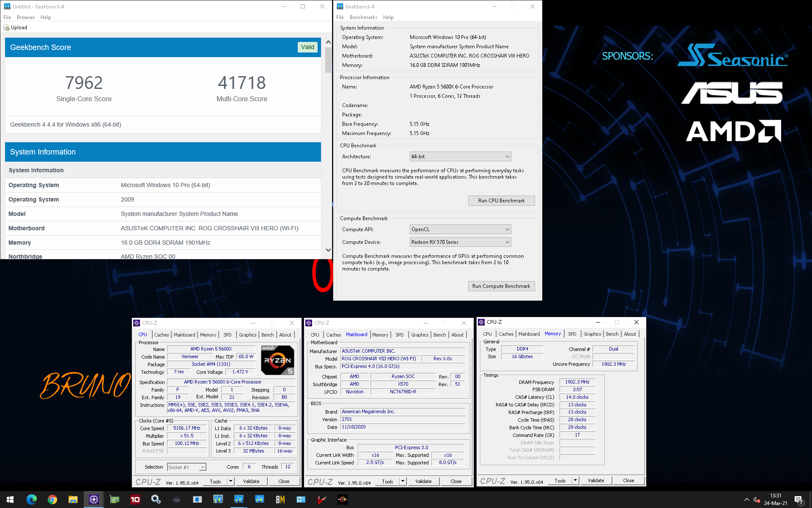This screenshot has height=508, width=812.
Task: Click the 41718 Multi-Core Score value
Action: click(242, 83)
